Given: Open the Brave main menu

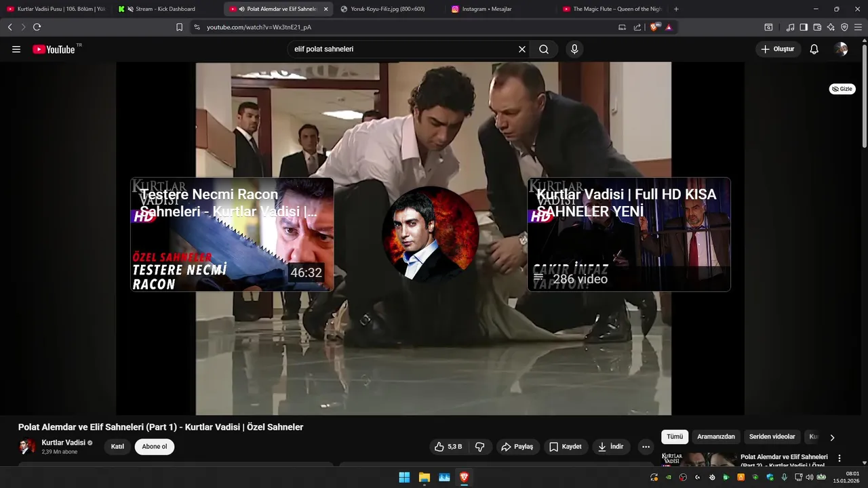Looking at the screenshot, I should [859, 27].
